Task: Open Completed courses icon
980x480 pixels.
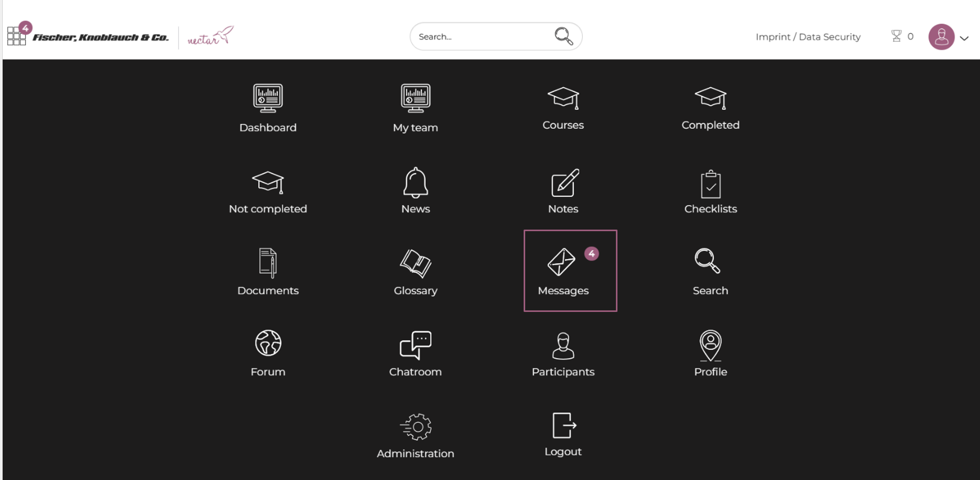Action: click(x=710, y=98)
